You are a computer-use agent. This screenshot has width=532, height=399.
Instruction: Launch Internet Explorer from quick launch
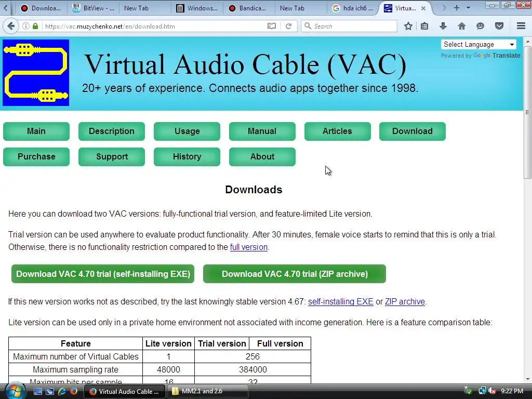[62, 392]
